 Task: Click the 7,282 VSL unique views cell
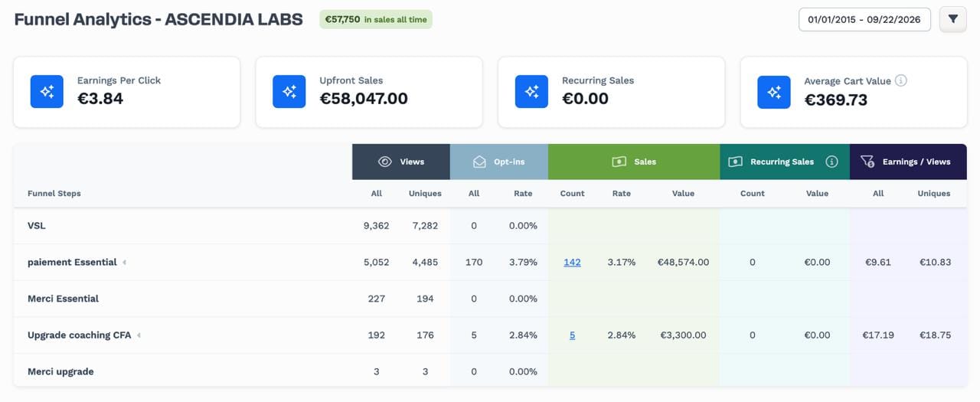(x=423, y=226)
